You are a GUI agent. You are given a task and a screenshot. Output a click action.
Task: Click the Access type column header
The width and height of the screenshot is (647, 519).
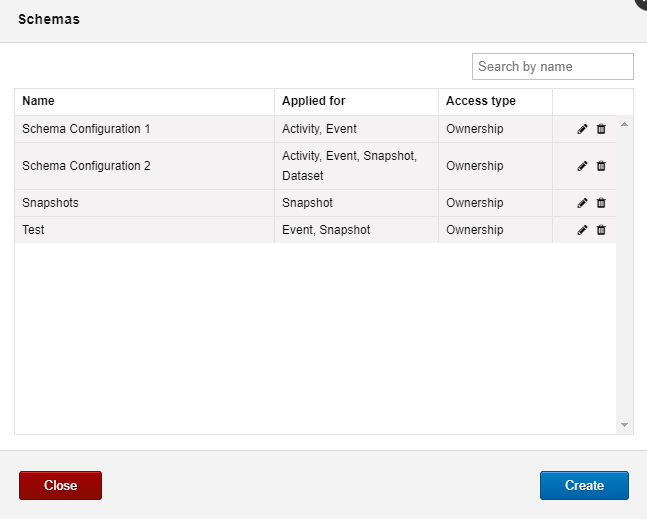[481, 101]
